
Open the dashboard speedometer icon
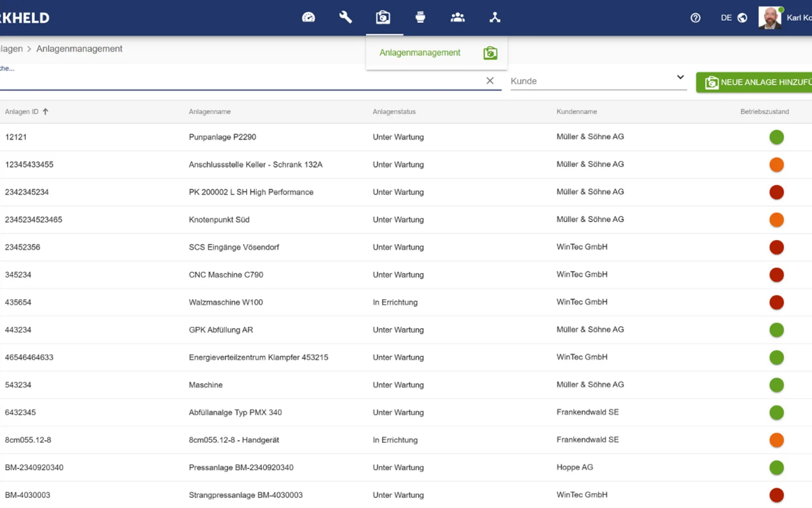pyautogui.click(x=309, y=17)
